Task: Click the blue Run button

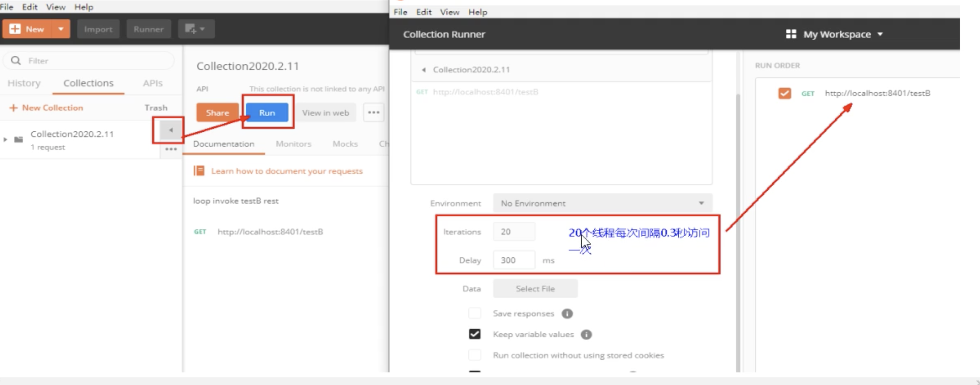Action: click(267, 112)
